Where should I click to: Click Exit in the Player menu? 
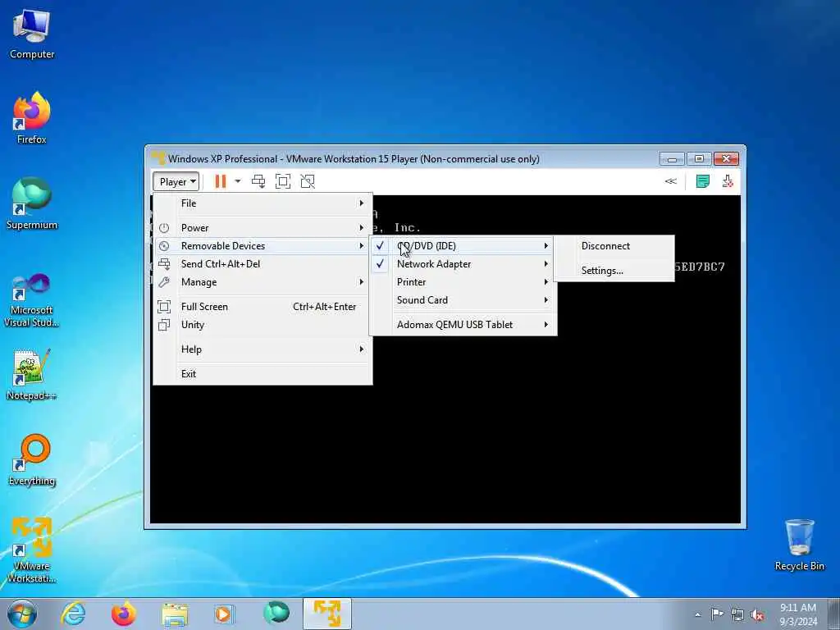[x=262, y=374]
